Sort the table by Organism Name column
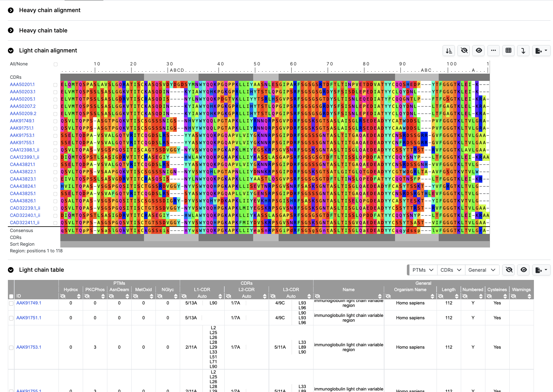The image size is (553, 392). pyautogui.click(x=433, y=296)
